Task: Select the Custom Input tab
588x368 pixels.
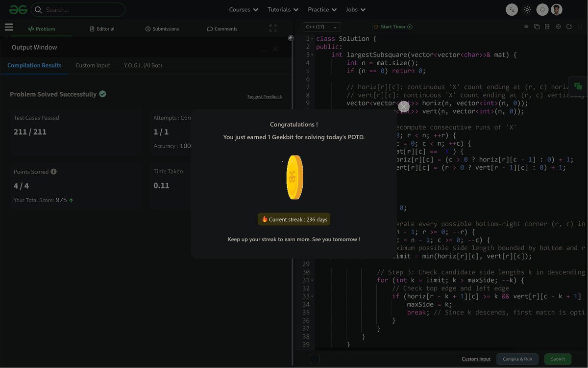Action: pyautogui.click(x=93, y=65)
